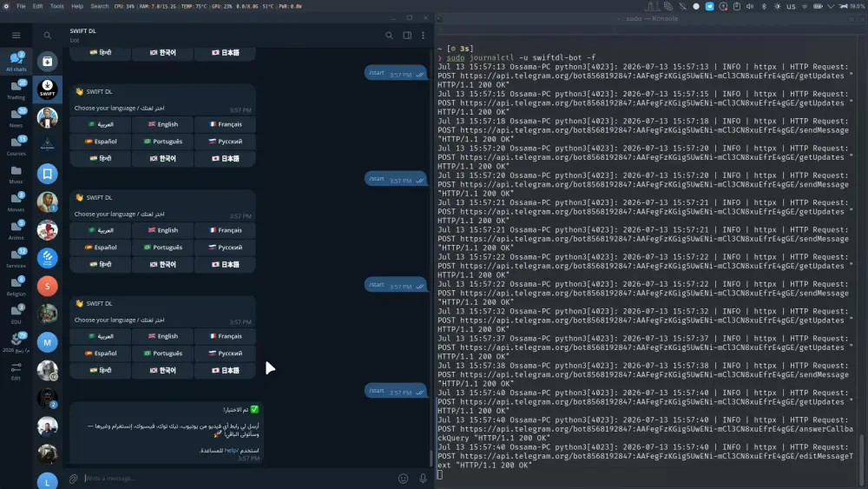868x489 pixels.
Task: Open the Wi-Fi network tray icon
Action: 805,6
